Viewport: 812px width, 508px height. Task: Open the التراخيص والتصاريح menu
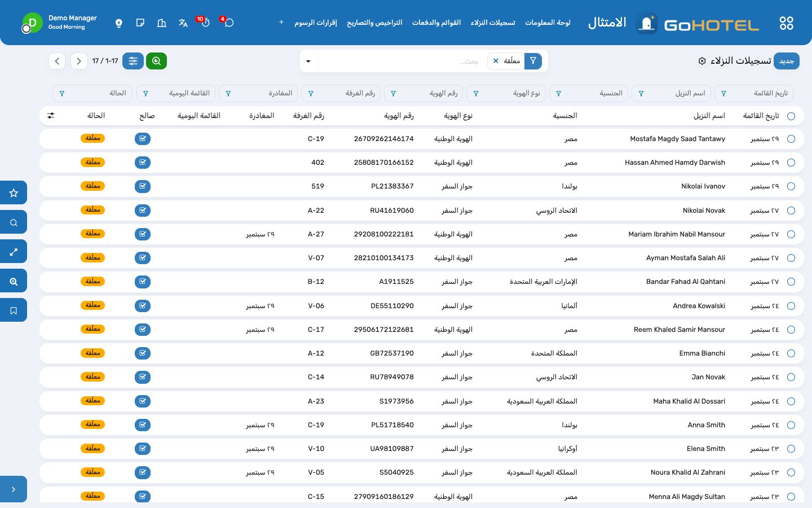point(374,23)
